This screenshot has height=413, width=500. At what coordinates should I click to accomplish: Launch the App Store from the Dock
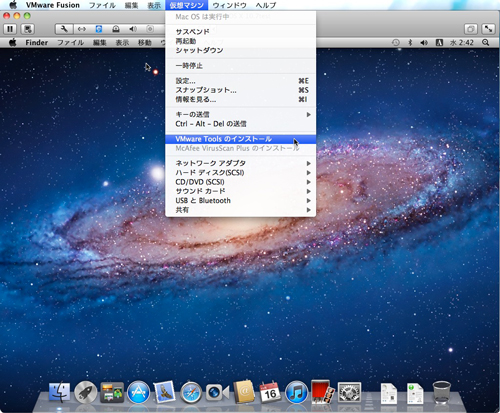pos(138,392)
